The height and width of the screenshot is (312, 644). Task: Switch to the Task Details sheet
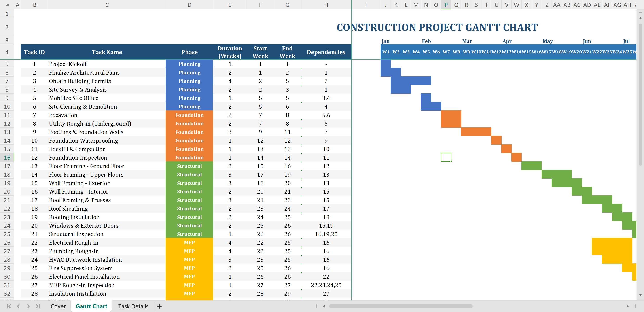pyautogui.click(x=133, y=306)
